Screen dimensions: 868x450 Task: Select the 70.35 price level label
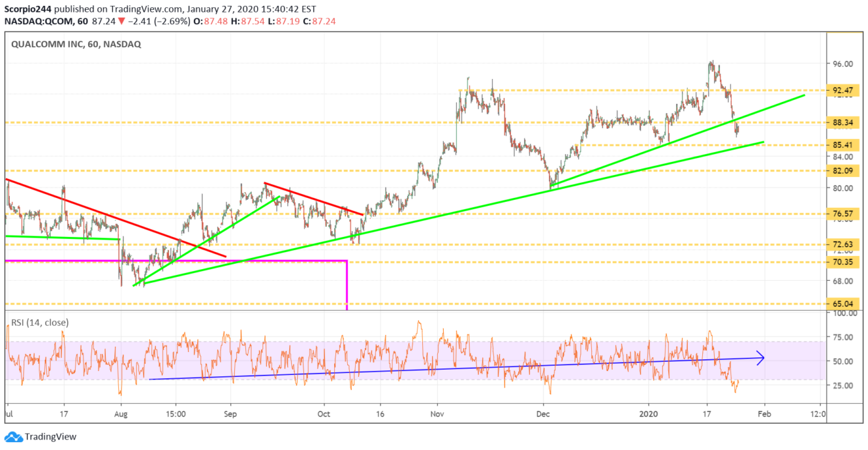[x=842, y=262]
